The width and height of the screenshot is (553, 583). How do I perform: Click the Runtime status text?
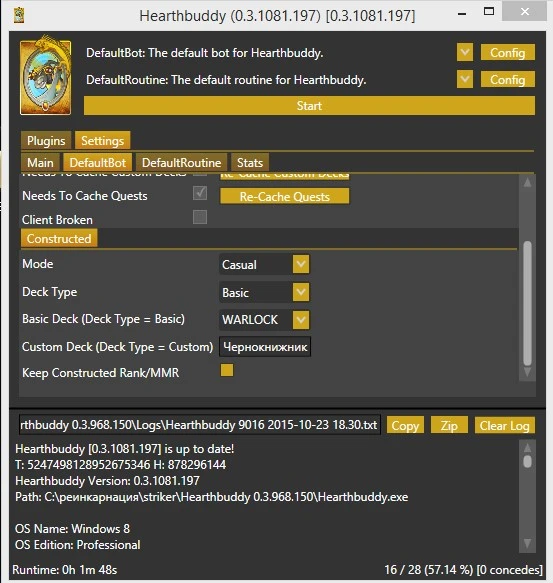65,570
